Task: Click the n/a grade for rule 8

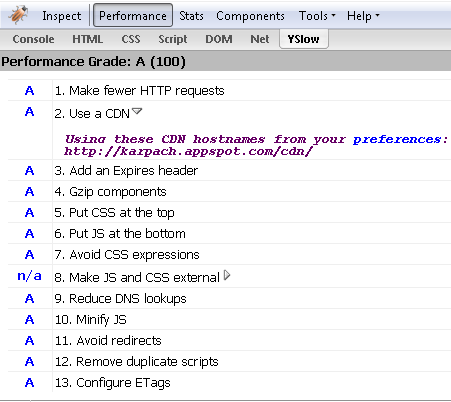Action: pyautogui.click(x=29, y=276)
